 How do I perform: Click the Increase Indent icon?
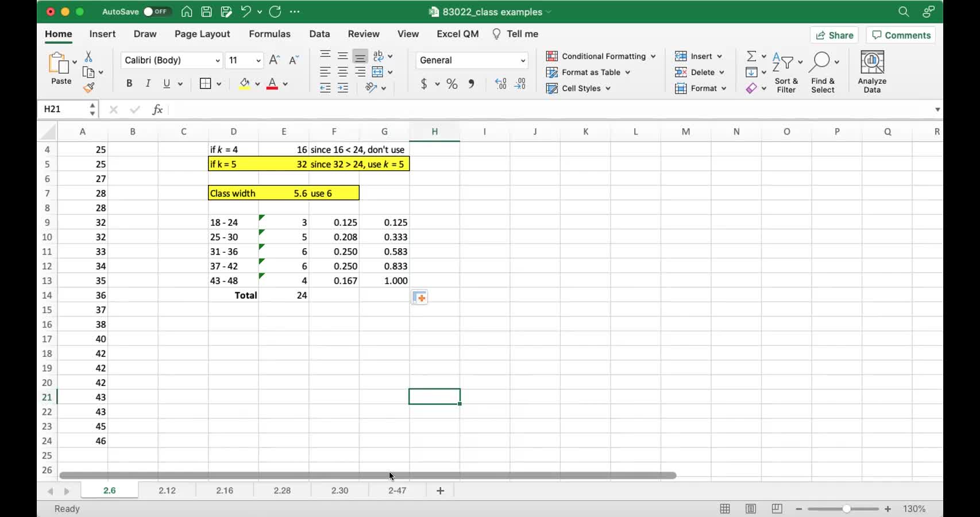click(x=343, y=88)
